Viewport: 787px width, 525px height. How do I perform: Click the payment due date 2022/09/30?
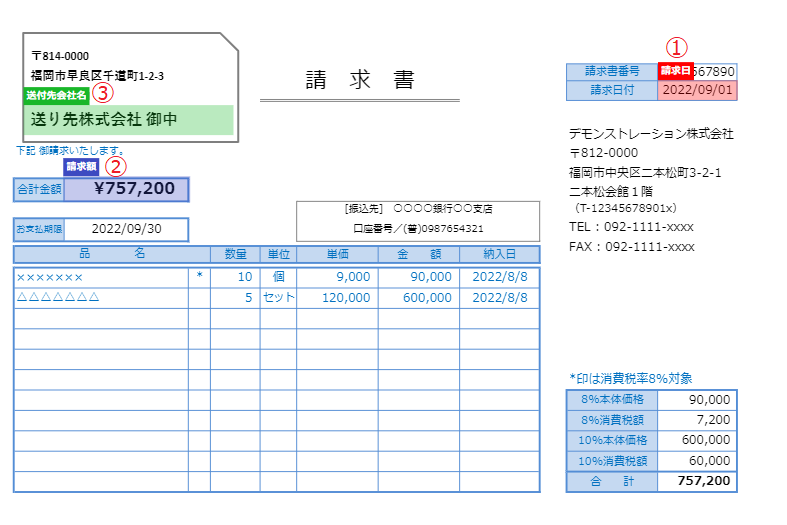pos(126,229)
